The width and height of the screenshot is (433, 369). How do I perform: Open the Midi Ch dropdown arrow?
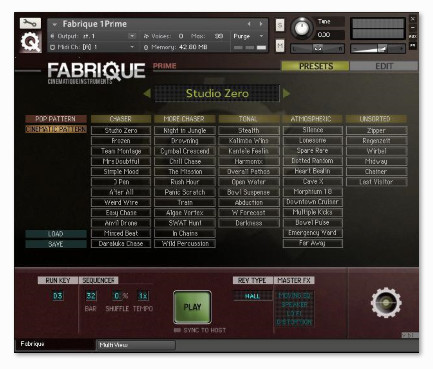point(132,47)
